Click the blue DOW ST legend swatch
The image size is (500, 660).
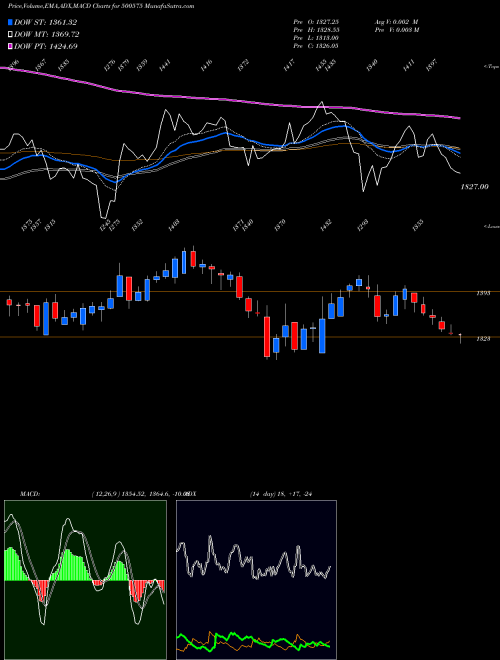tap(11, 22)
